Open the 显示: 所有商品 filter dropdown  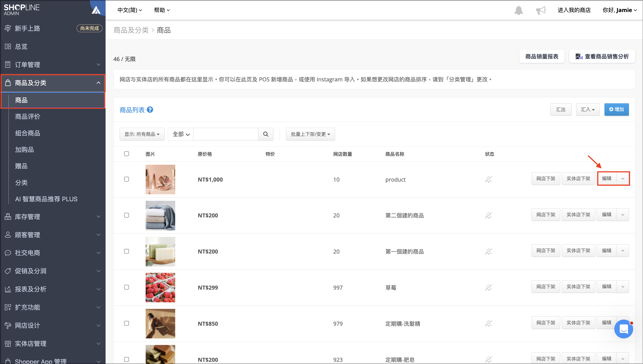(x=142, y=134)
